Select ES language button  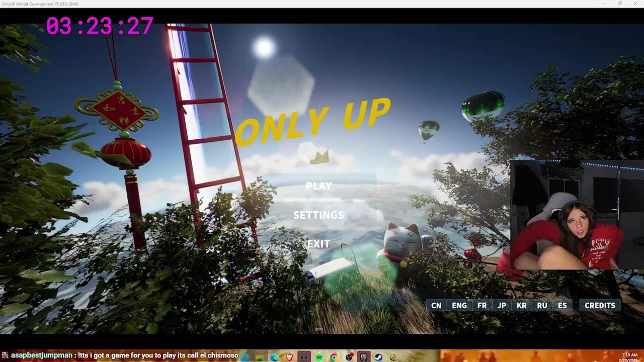coord(562,305)
